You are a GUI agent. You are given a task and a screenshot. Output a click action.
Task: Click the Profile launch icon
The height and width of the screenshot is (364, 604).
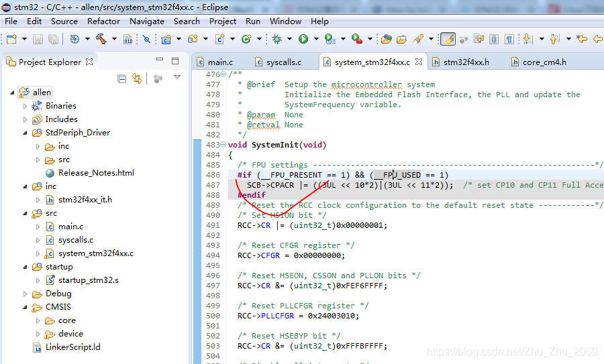point(330,39)
